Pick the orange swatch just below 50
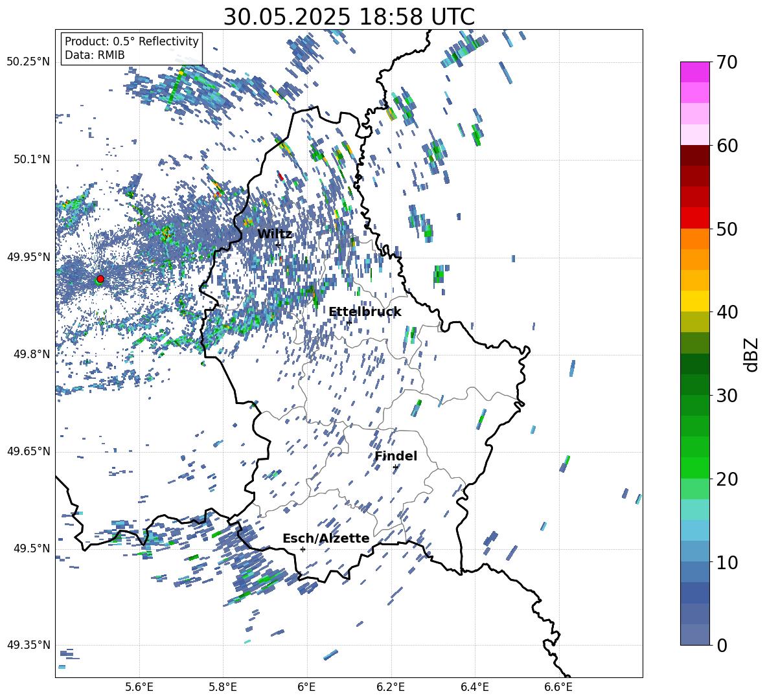 click(x=694, y=238)
